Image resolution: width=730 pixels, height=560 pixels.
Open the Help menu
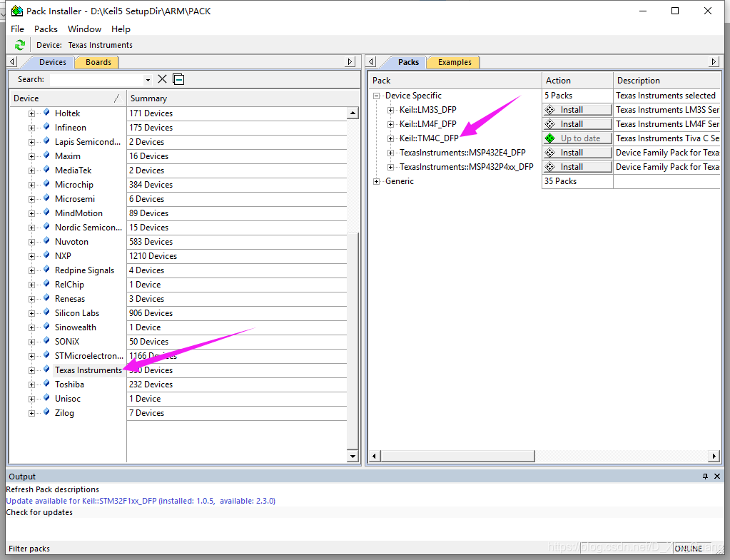coord(121,29)
